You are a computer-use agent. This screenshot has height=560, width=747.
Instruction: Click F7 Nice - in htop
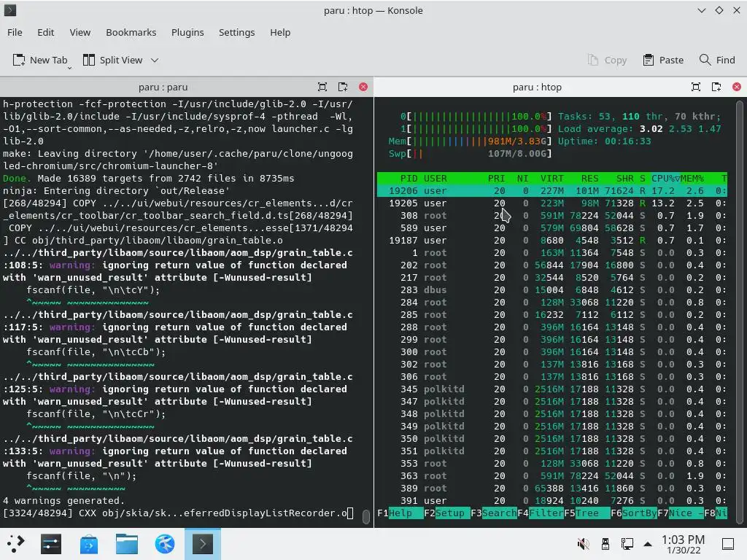(681, 513)
